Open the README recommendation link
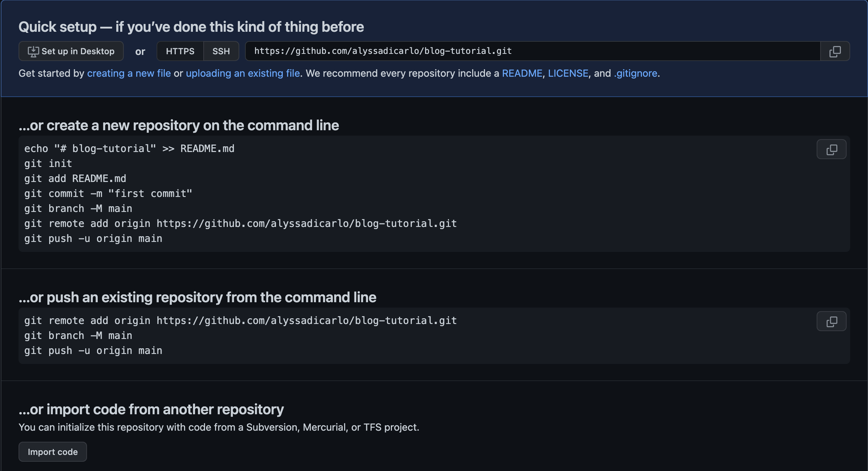Screen dimensions: 868x471 point(522,74)
